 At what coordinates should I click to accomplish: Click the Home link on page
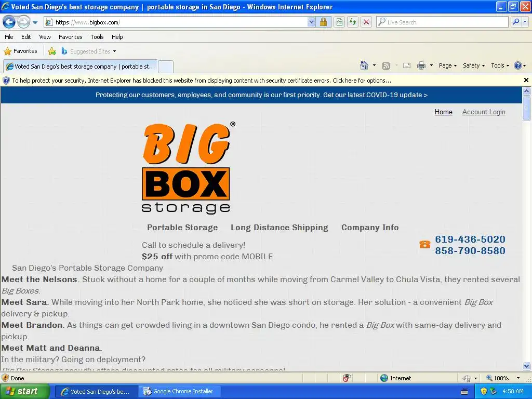[x=444, y=112]
